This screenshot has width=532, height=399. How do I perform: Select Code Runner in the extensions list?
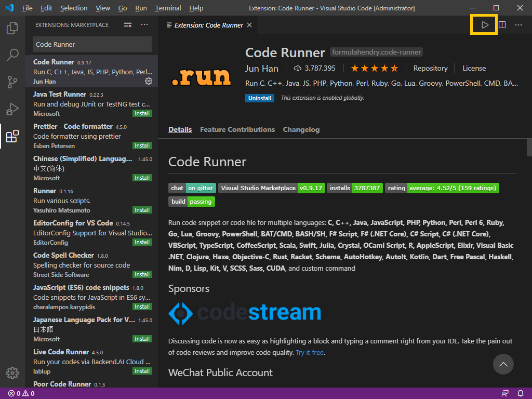pyautogui.click(x=91, y=71)
